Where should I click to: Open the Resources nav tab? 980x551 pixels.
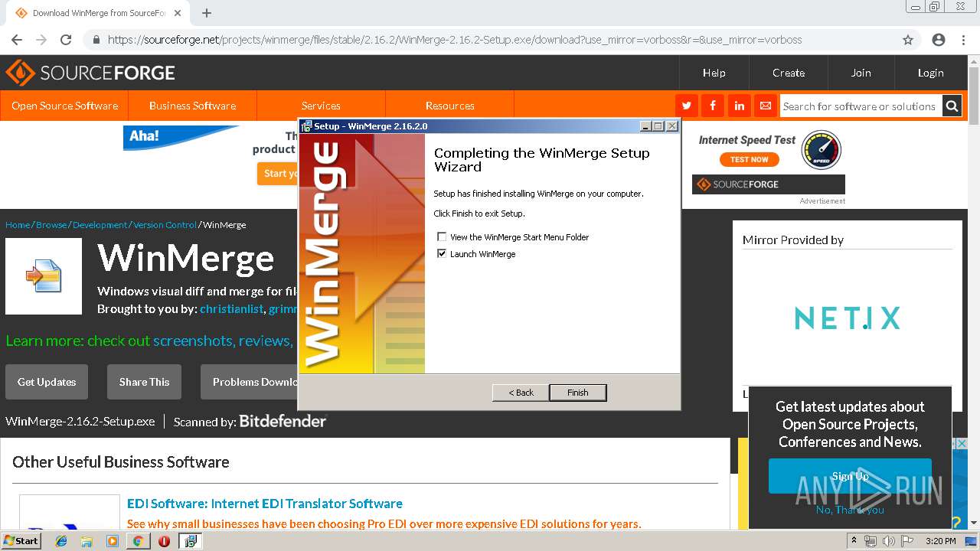(450, 106)
